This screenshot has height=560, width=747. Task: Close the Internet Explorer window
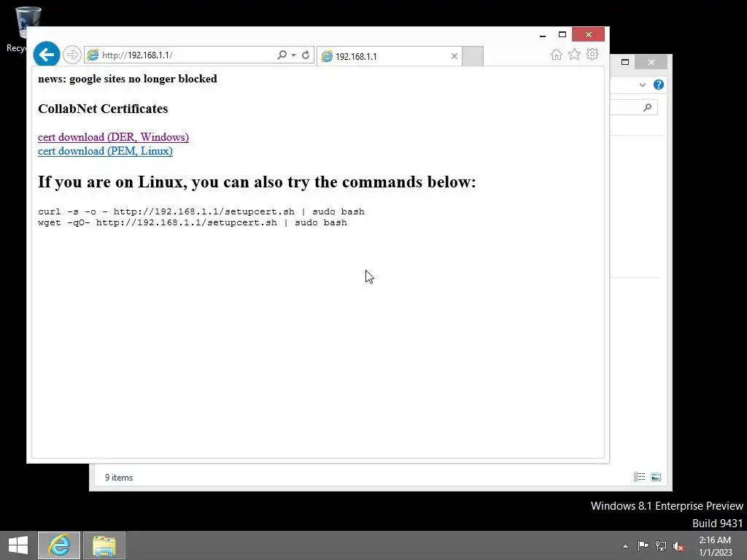589,35
